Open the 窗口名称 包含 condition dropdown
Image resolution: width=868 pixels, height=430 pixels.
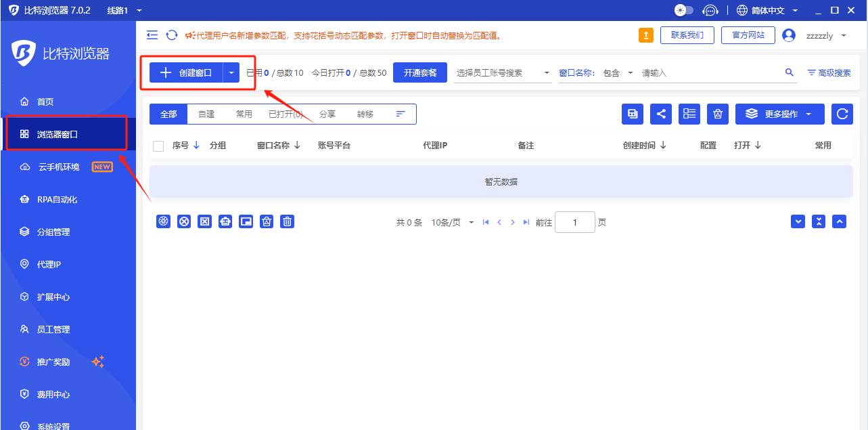point(618,72)
